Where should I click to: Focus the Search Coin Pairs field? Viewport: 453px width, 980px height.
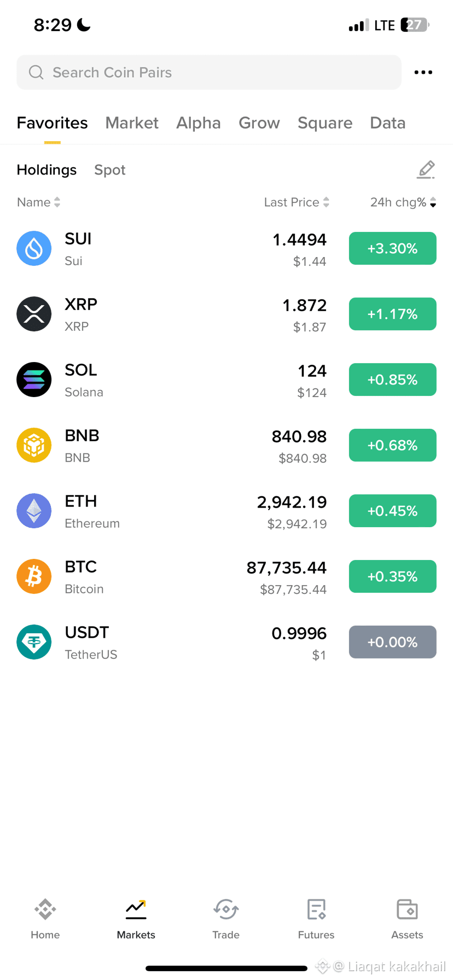(x=209, y=72)
